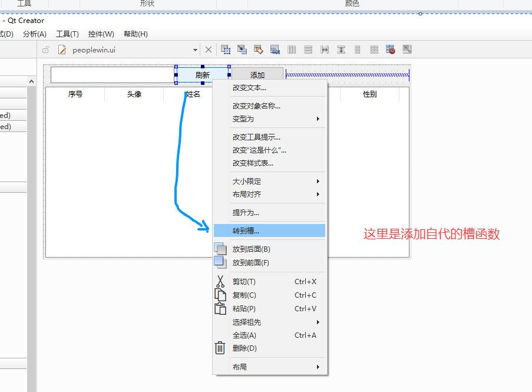Click the 序号 column header
This screenshot has height=392, width=532.
(x=75, y=94)
